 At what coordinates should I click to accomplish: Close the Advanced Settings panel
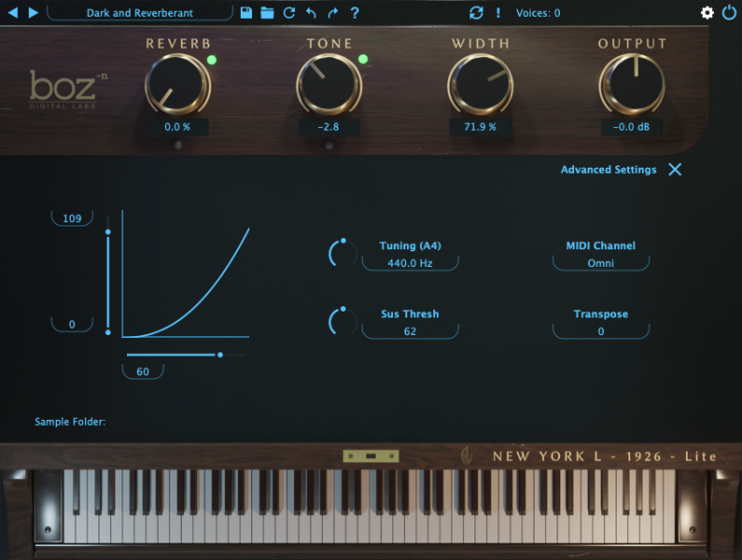tap(675, 170)
